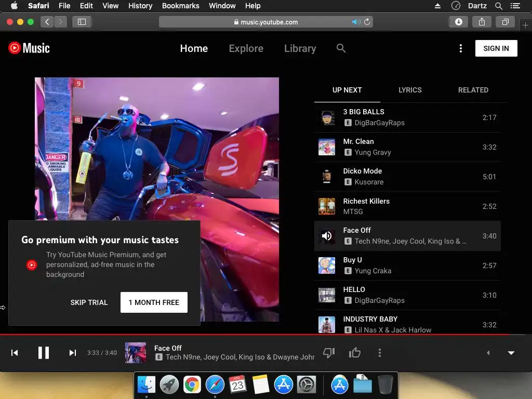Click the 1 MONTH FREE button
The width and height of the screenshot is (532, 399).
(x=154, y=303)
